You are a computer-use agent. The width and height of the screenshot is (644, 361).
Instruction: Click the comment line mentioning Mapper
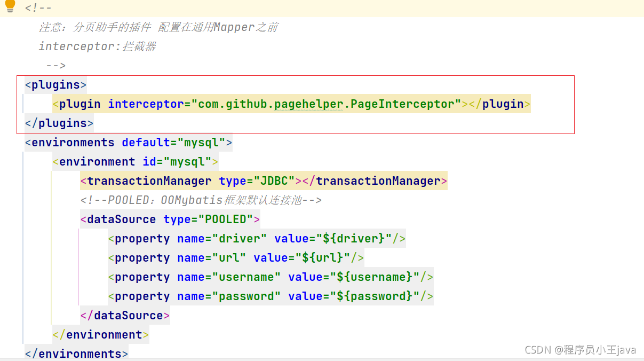click(x=158, y=27)
